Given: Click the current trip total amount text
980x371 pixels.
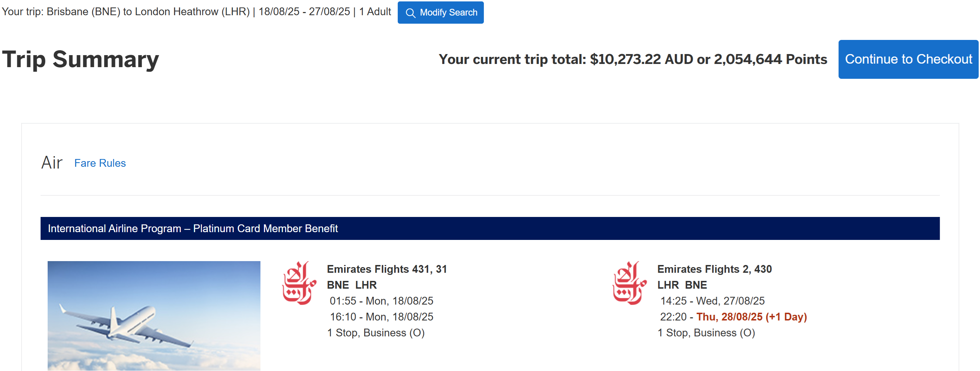Looking at the screenshot, I should [633, 59].
